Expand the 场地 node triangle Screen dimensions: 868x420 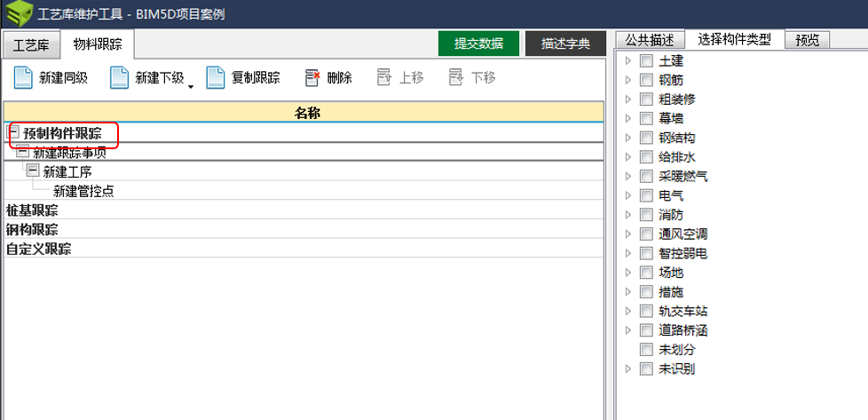pos(627,273)
